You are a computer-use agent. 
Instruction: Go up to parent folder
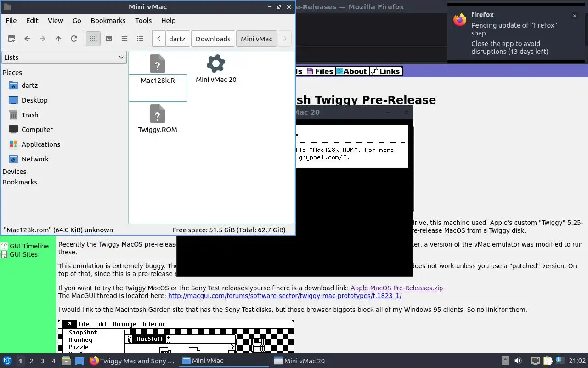pyautogui.click(x=58, y=39)
